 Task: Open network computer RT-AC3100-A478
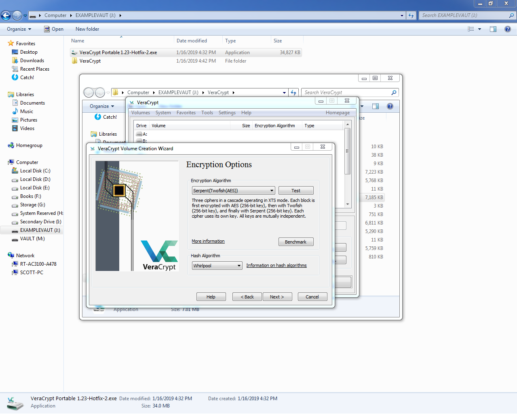(34, 264)
